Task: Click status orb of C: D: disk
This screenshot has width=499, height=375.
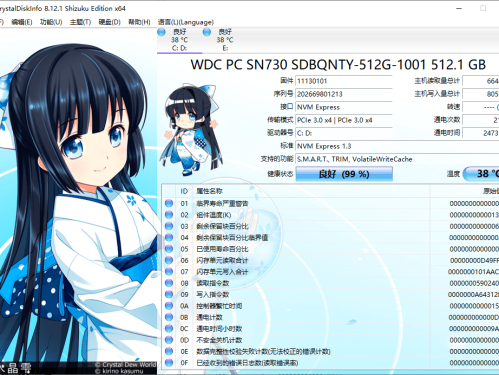Action: point(162,32)
